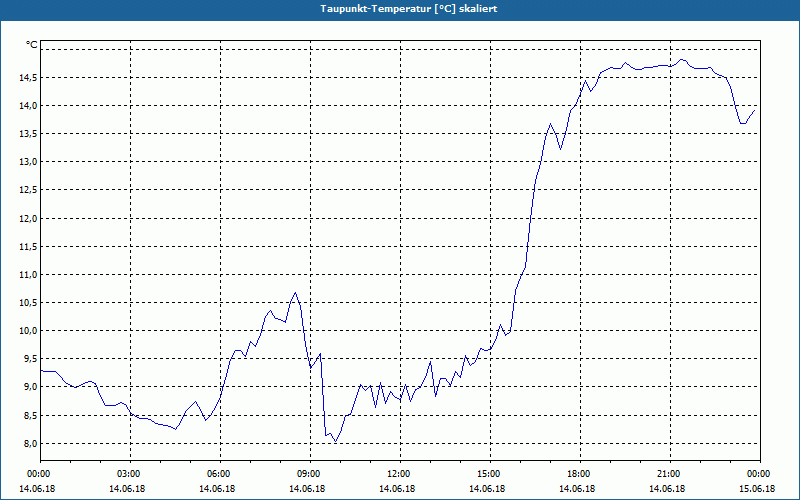This screenshot has width=800, height=500.
Task: Click the 09:00 time label
Action: pyautogui.click(x=310, y=474)
